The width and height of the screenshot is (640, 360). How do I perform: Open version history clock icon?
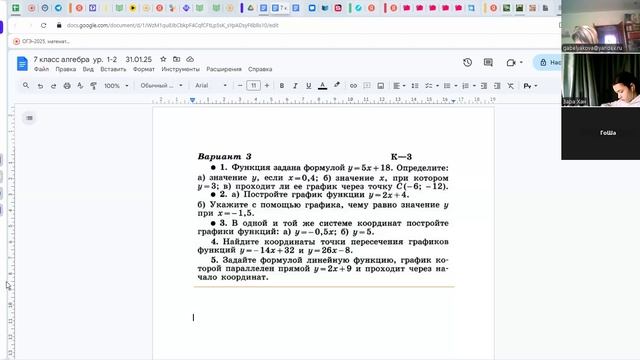pyautogui.click(x=467, y=62)
